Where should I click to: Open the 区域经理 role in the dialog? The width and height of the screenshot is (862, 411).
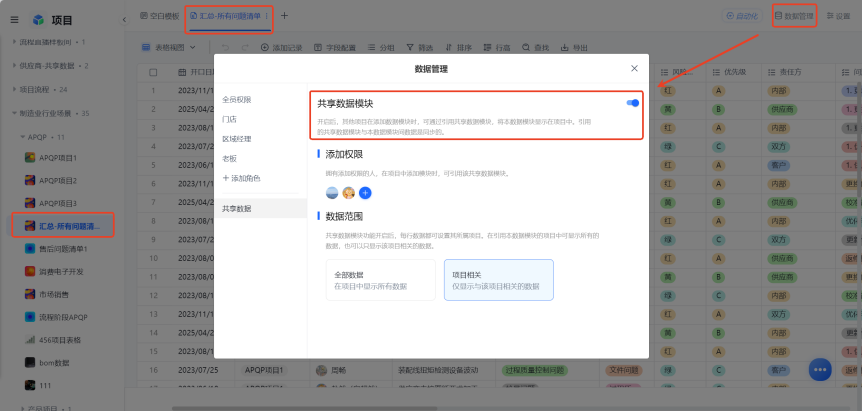coord(237,139)
